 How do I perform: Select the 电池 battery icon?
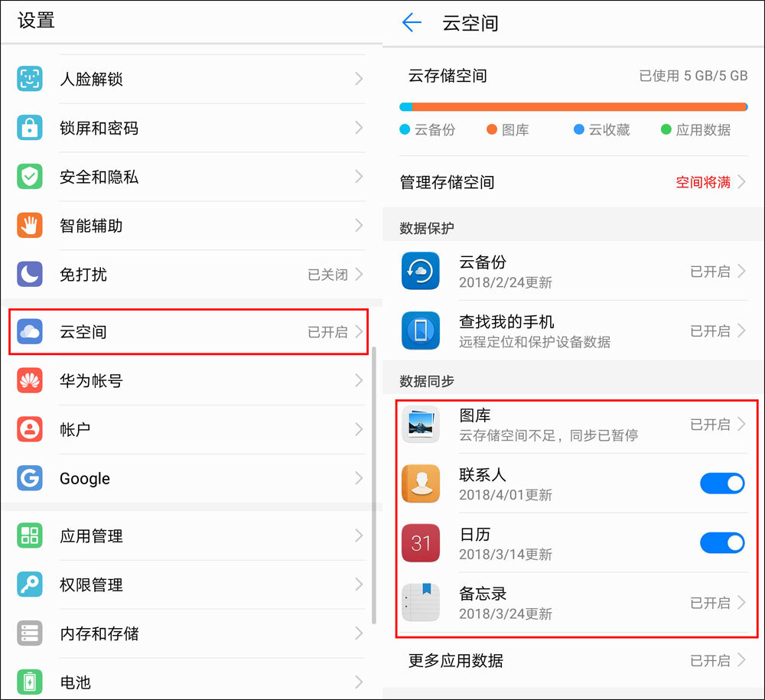pos(28,680)
